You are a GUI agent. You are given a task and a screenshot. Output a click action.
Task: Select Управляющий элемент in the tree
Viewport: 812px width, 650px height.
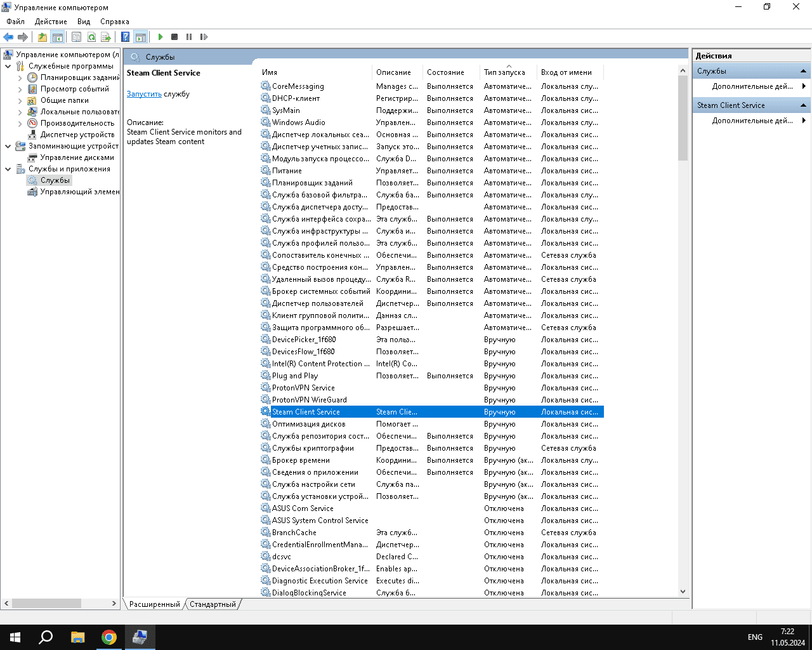[x=79, y=192]
